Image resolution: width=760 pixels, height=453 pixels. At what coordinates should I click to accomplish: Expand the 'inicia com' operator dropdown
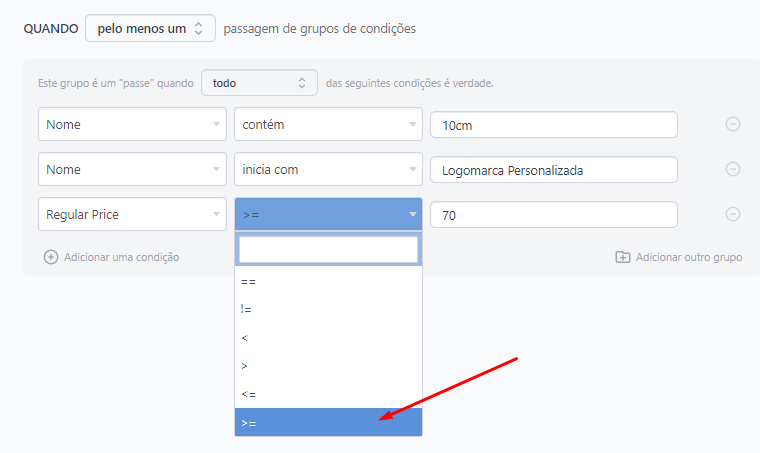(x=328, y=169)
